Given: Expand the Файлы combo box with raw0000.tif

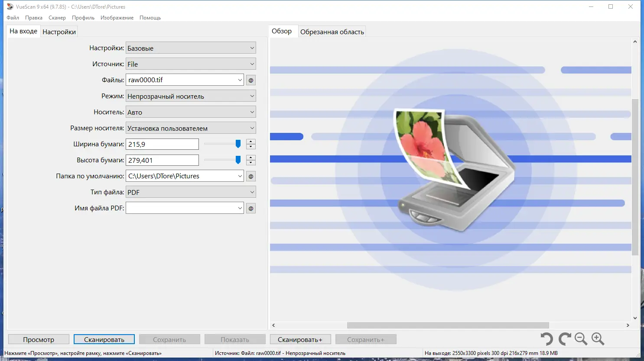Looking at the screenshot, I should 240,80.
